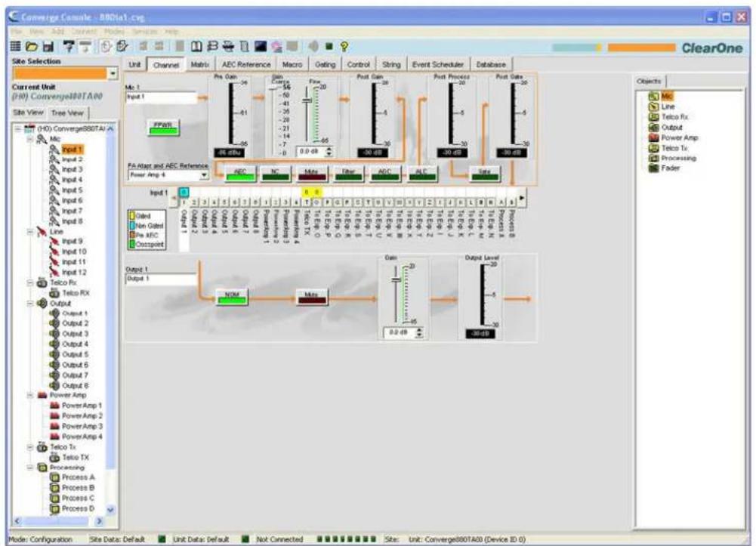This screenshot has width=756, height=546.
Task: Switch to the Matrix tab
Action: (x=199, y=65)
